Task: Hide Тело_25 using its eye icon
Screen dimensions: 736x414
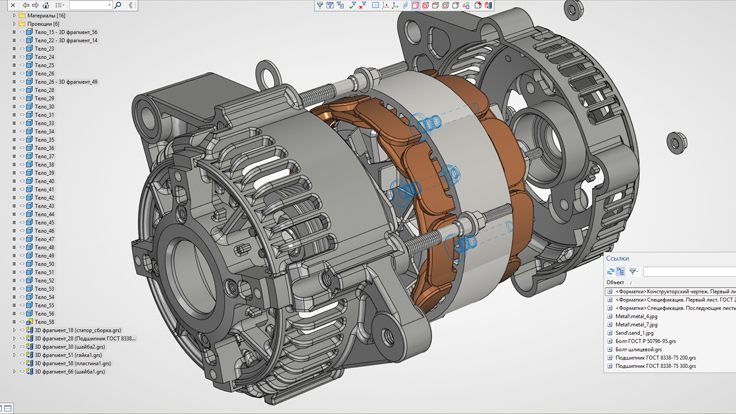Action: 22,65
